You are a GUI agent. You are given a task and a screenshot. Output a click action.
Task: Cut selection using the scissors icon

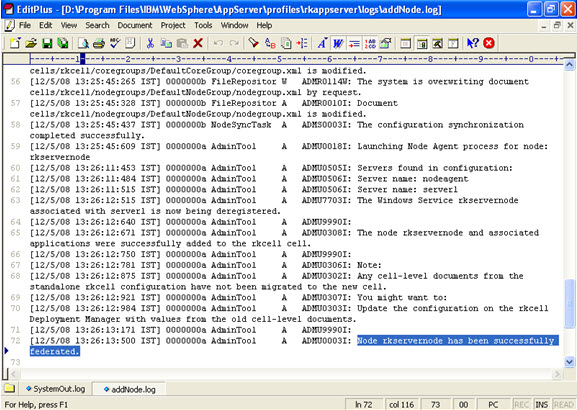point(150,43)
